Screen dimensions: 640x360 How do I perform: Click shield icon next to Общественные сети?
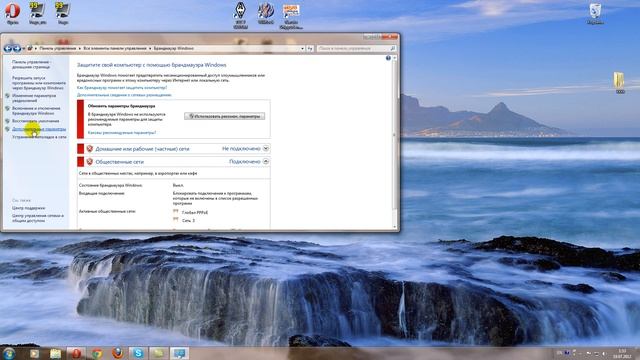pyautogui.click(x=90, y=162)
